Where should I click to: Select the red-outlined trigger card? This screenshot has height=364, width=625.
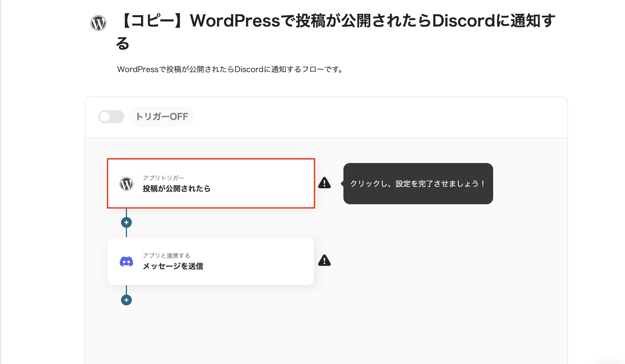211,184
